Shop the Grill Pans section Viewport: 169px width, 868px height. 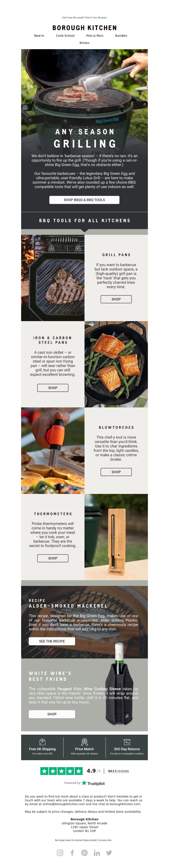[x=116, y=299]
